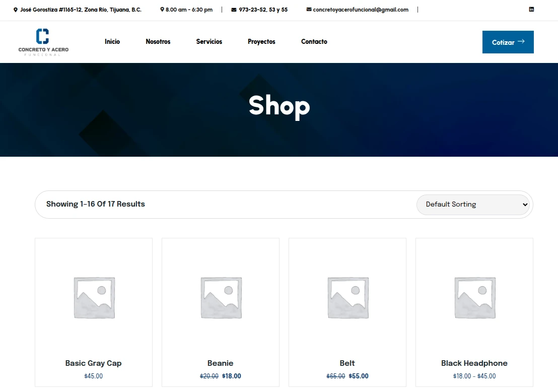Click the location pin icon beside the address

click(x=15, y=10)
